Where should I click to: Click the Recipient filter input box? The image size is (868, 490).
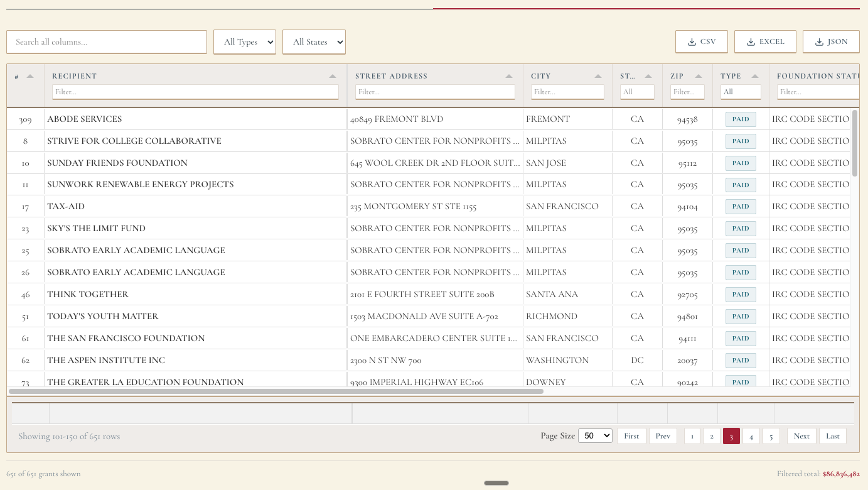[x=195, y=92]
